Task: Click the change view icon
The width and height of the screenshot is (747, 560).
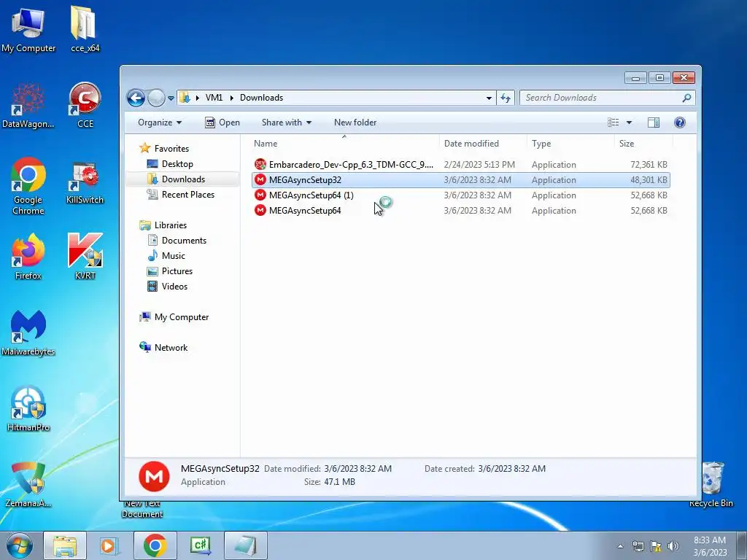Action: (x=613, y=122)
